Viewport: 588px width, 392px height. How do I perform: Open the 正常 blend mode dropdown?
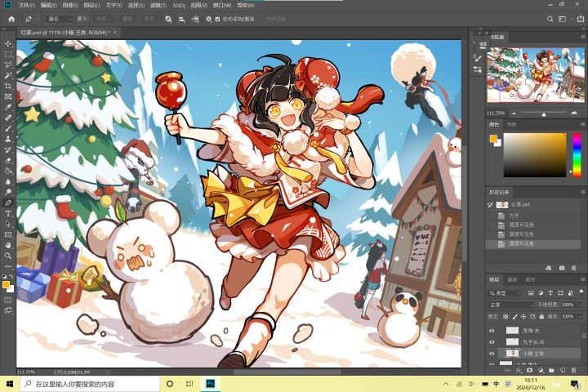(510, 305)
